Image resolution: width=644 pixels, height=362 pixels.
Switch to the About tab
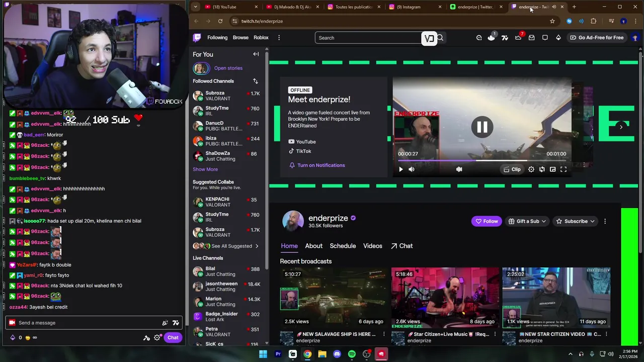point(313,246)
